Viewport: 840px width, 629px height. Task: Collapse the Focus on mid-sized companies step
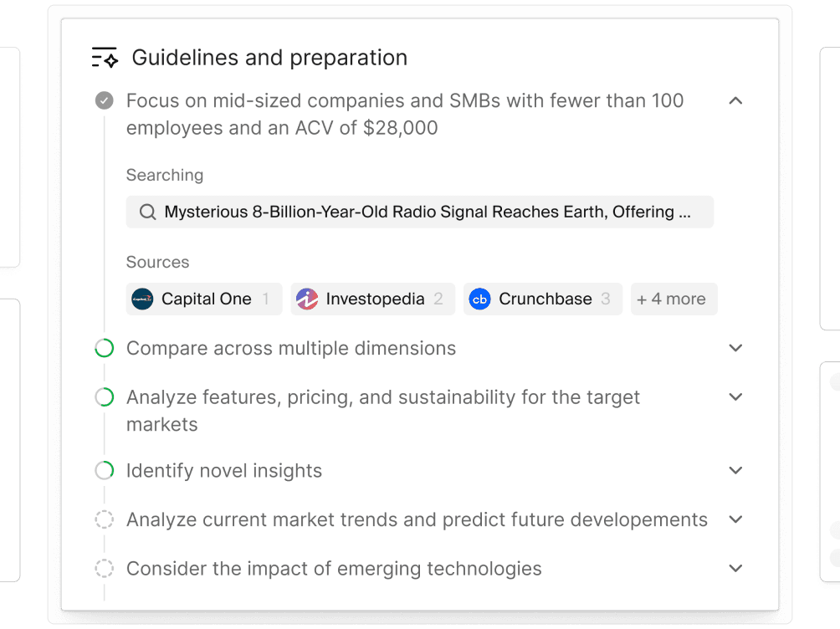736,100
